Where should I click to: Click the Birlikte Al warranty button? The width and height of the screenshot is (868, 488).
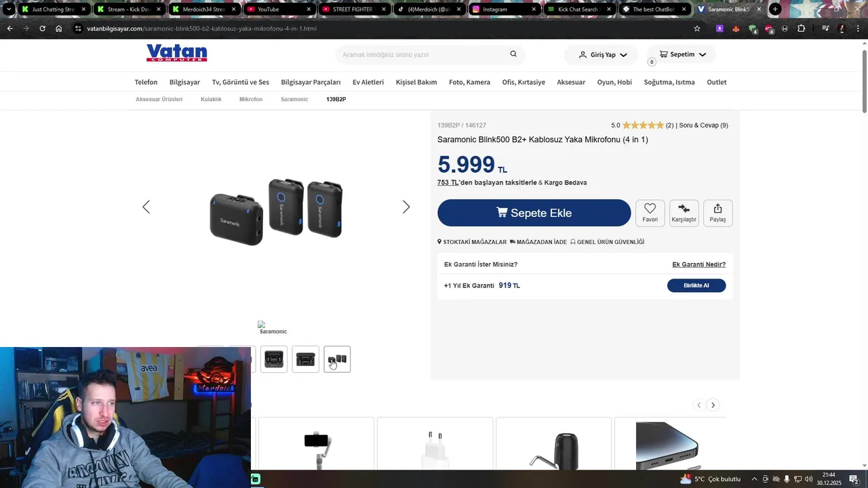[696, 285]
